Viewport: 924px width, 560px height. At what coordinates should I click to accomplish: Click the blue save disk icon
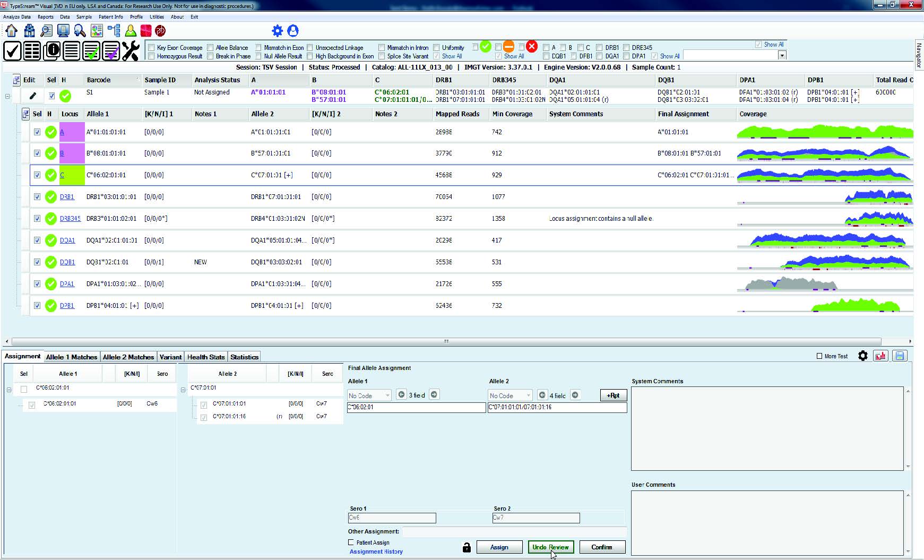tap(900, 356)
